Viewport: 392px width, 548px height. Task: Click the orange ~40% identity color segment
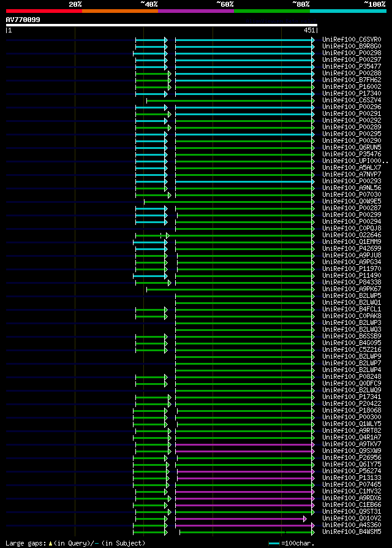click(x=120, y=11)
